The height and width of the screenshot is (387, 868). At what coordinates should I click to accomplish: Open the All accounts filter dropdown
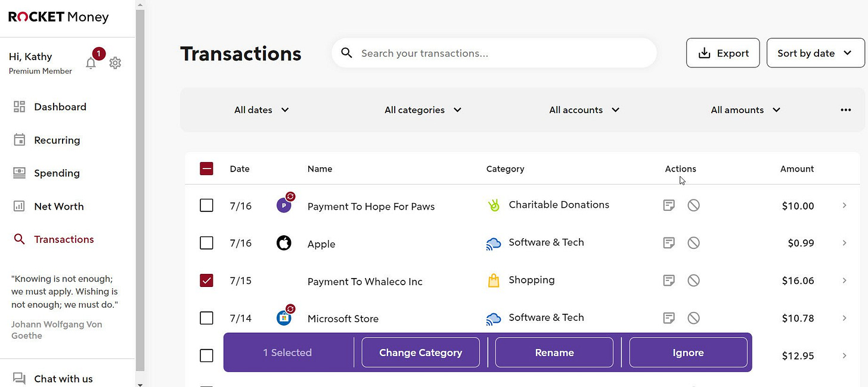click(584, 110)
